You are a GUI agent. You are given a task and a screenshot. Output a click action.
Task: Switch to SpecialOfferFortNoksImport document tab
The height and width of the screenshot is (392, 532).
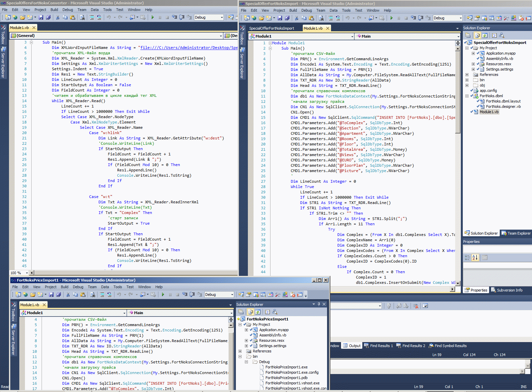pyautogui.click(x=271, y=28)
